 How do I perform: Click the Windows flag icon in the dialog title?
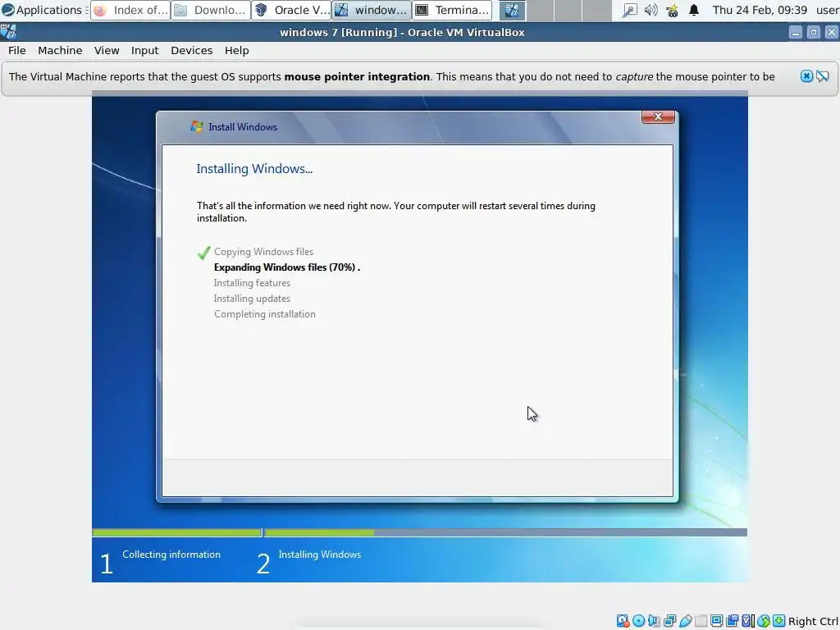(x=197, y=127)
